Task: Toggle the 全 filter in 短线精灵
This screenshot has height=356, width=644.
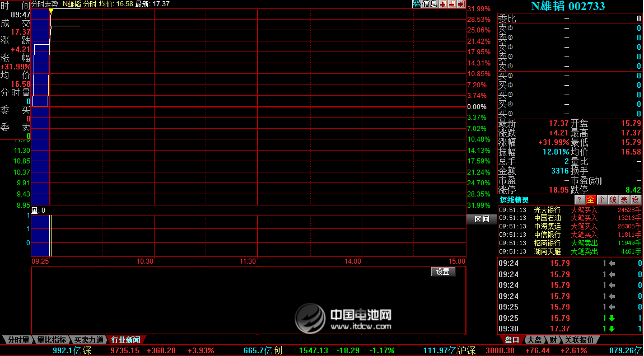Action: [590, 200]
